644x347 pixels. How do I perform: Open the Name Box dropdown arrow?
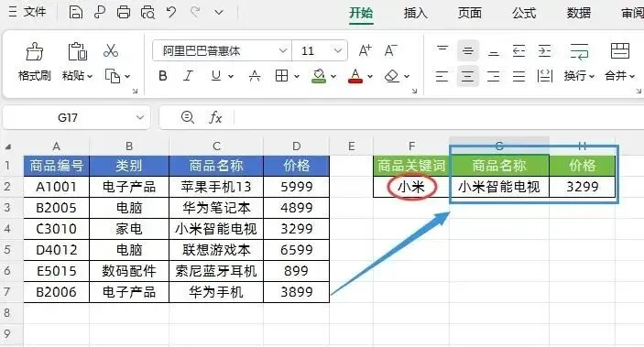[x=140, y=118]
